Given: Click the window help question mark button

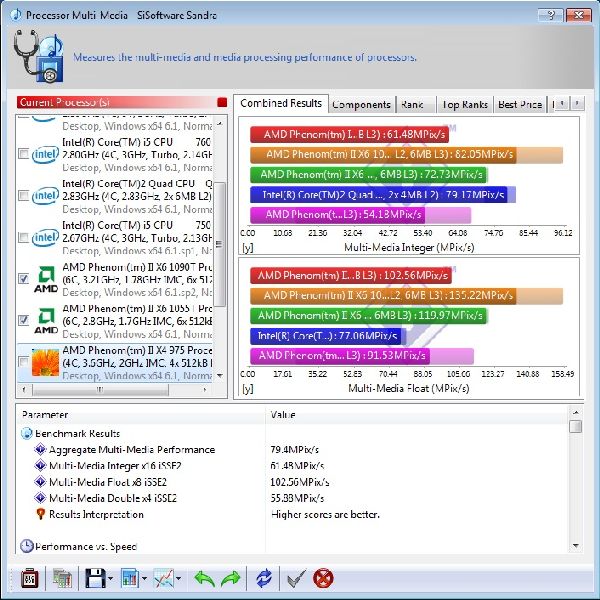Looking at the screenshot, I should (546, 15).
